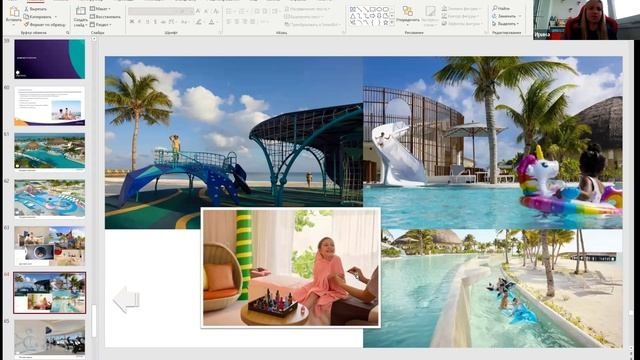Open Эффекты фигуры shape effects

pyautogui.click(x=462, y=23)
